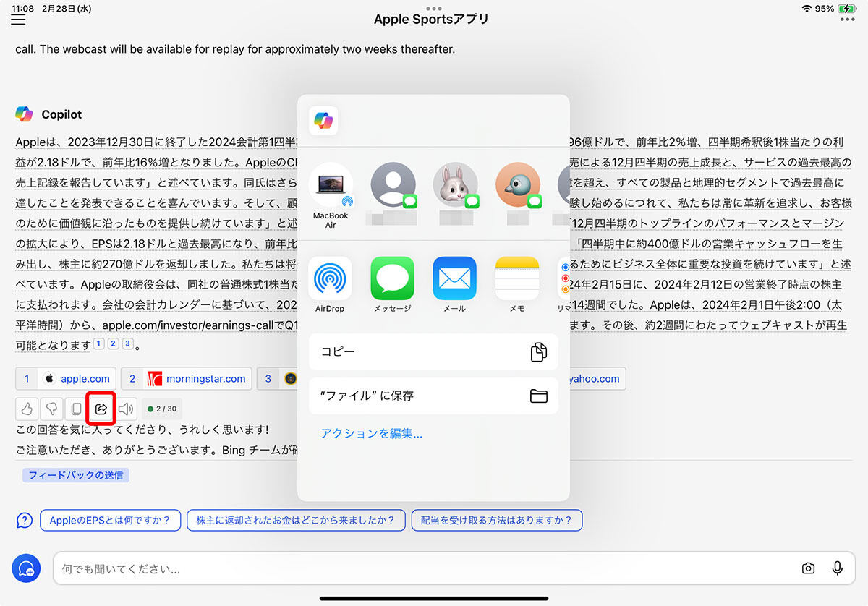868x606 pixels.
Task: Tap citation footnote 3 in the response
Action: (x=127, y=343)
